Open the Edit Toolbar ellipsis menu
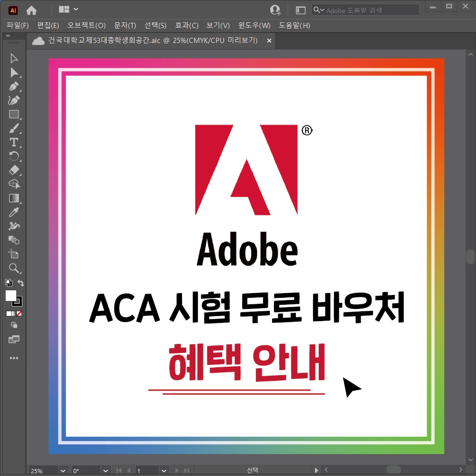The image size is (476, 476). click(14, 358)
